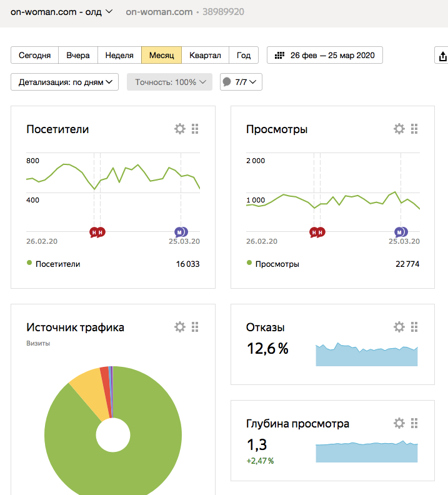Open date range 26 фев — 25 мар 2020
The height and width of the screenshot is (495, 448).
pos(324,55)
